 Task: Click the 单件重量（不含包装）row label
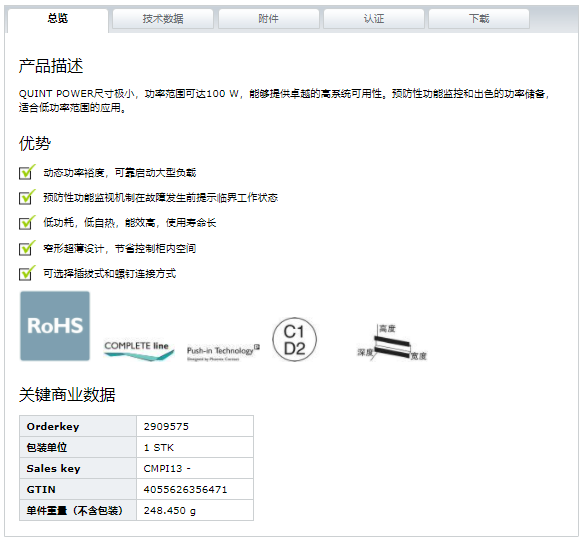[x=74, y=511]
